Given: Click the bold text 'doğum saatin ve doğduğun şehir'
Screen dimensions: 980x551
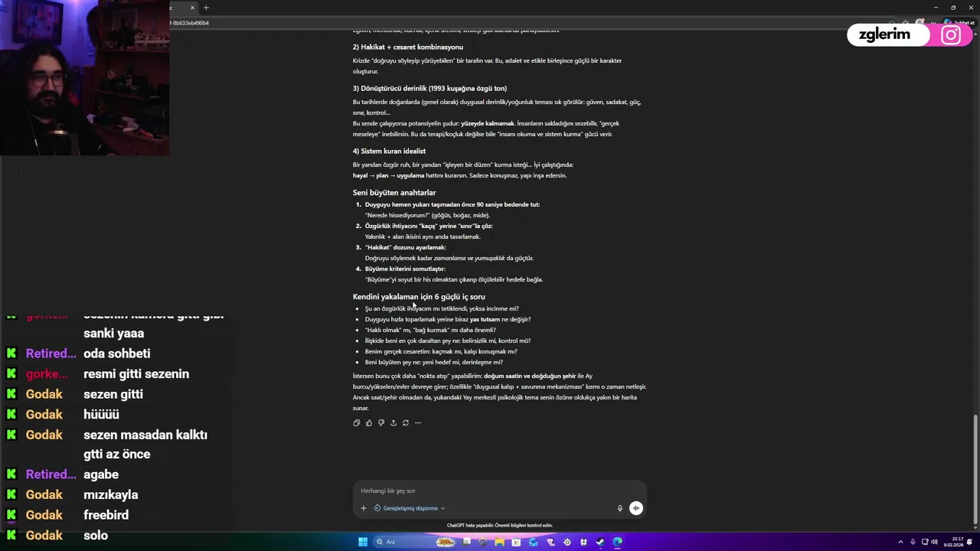Looking at the screenshot, I should (x=530, y=376).
